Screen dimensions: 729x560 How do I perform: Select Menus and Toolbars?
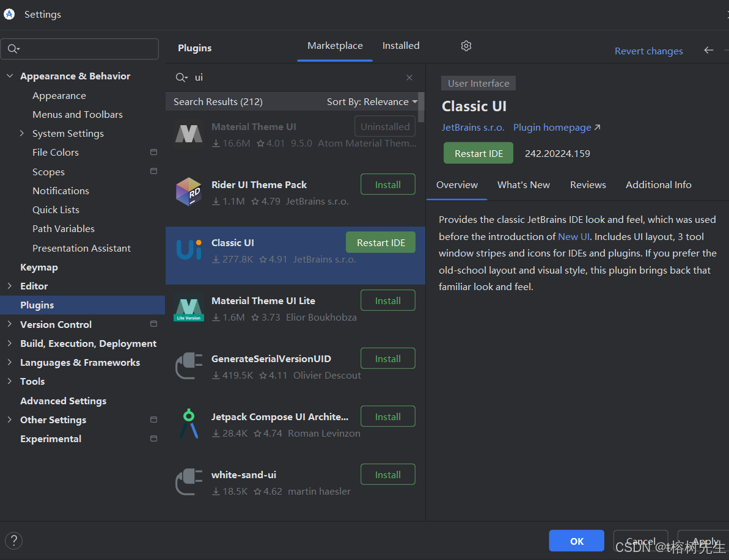(x=77, y=114)
